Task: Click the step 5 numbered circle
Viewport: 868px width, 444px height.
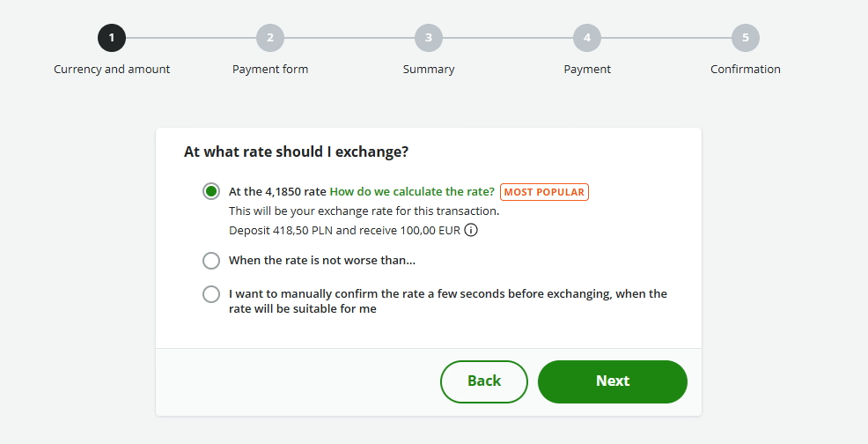Action: 746,38
